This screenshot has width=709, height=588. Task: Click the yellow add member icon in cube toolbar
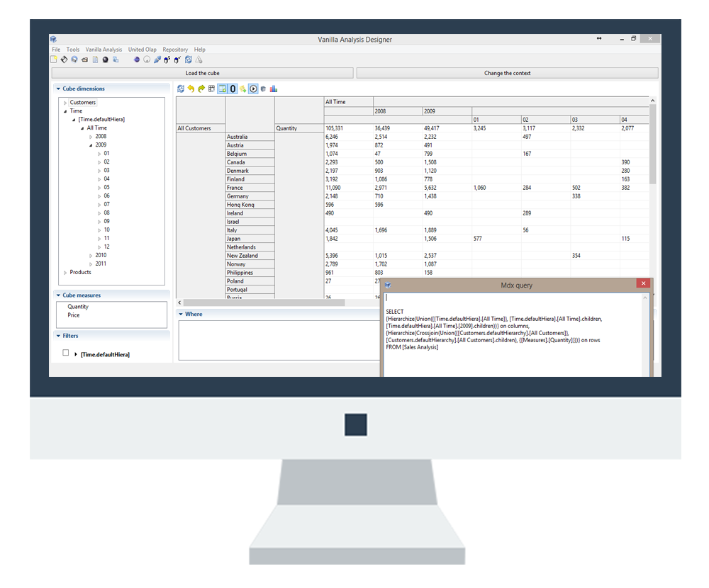[x=242, y=89]
